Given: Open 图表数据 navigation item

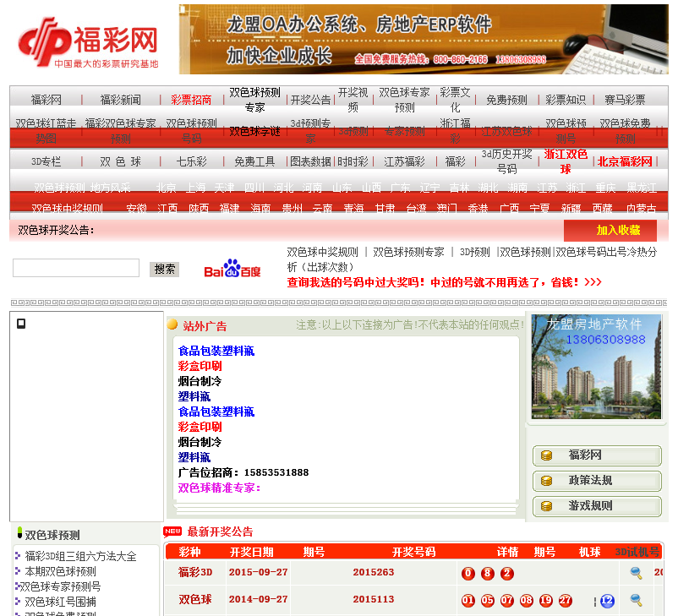Looking at the screenshot, I should (310, 161).
